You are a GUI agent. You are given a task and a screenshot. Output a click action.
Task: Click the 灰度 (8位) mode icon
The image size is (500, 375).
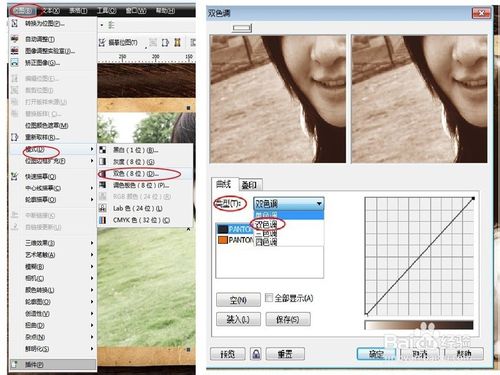coord(103,162)
